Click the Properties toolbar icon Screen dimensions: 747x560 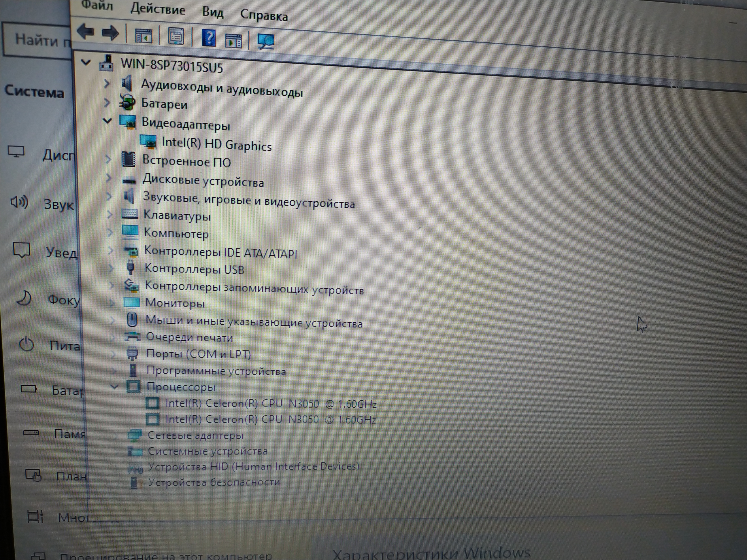pos(176,36)
